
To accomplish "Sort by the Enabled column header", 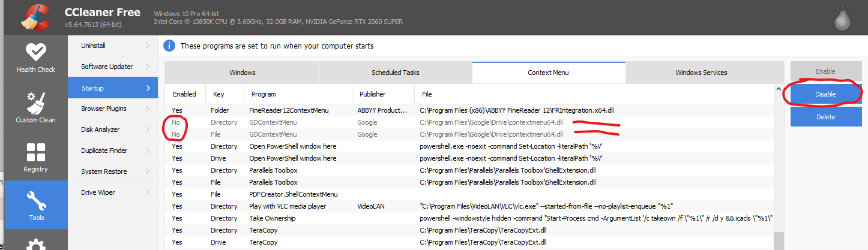I will pos(185,94).
